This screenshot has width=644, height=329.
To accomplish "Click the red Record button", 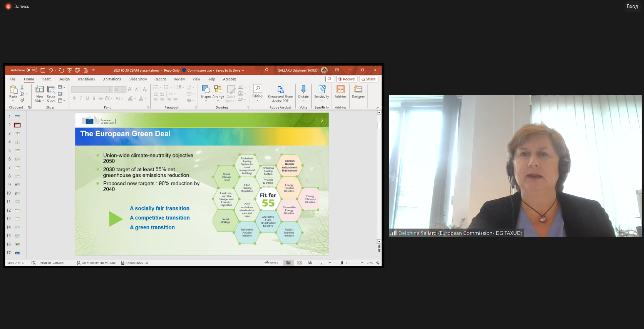I will [x=346, y=79].
